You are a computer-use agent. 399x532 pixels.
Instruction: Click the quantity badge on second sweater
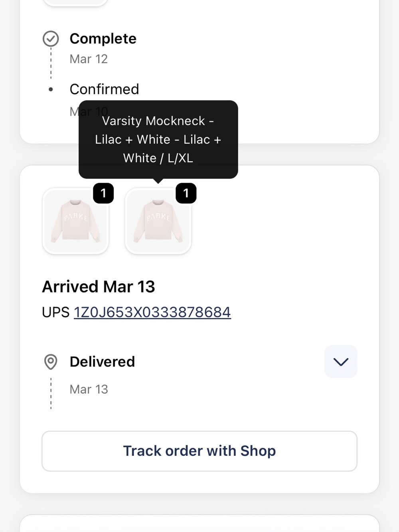(x=186, y=193)
